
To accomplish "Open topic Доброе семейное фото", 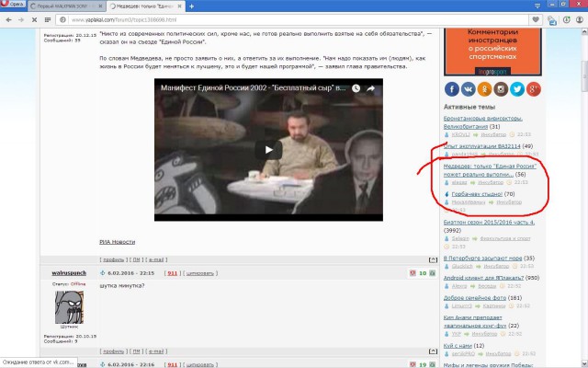I will click(x=475, y=298).
